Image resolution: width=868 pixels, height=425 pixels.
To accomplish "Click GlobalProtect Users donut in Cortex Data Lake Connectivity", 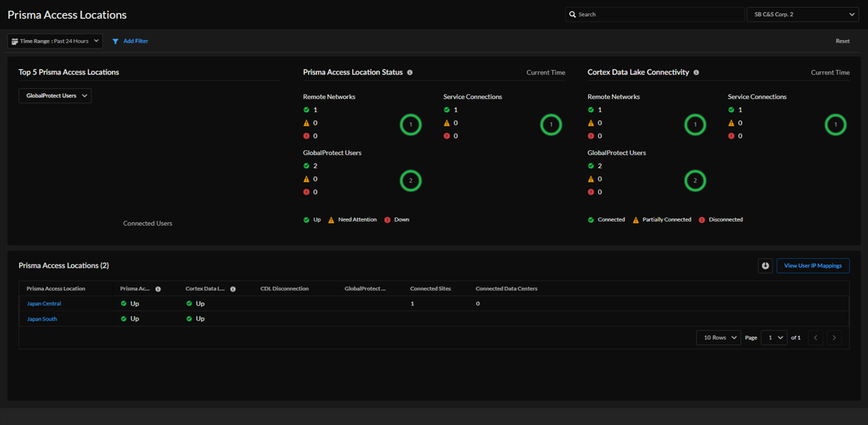I will tap(695, 181).
